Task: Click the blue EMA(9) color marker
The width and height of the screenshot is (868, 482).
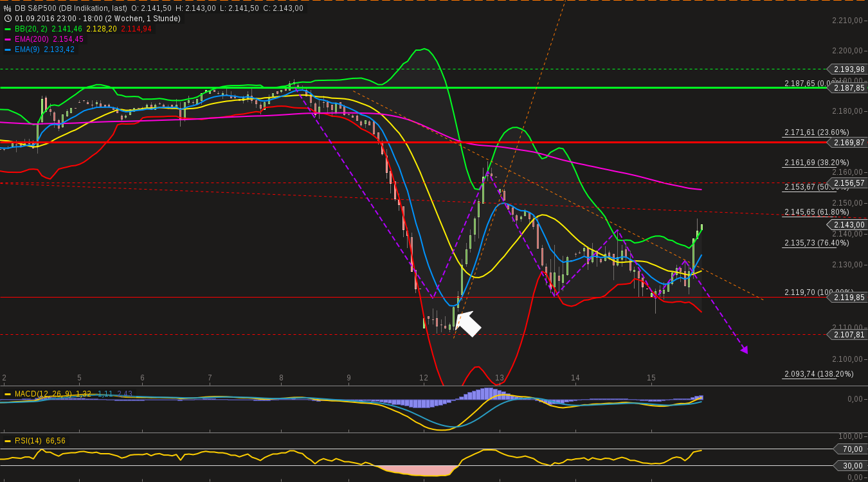Action: point(8,49)
